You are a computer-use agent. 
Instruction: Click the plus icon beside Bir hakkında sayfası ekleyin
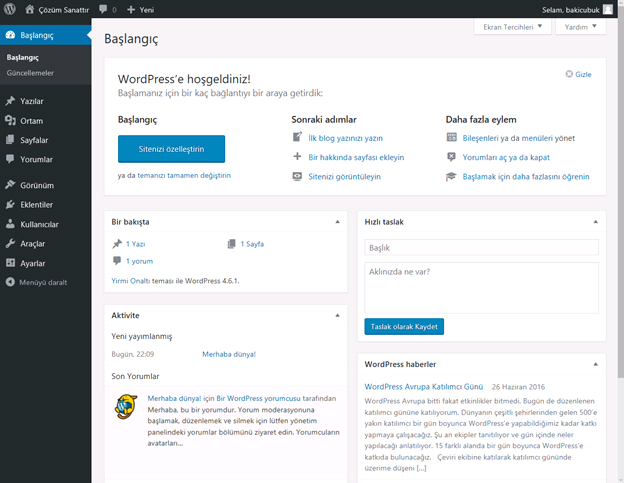click(x=297, y=156)
